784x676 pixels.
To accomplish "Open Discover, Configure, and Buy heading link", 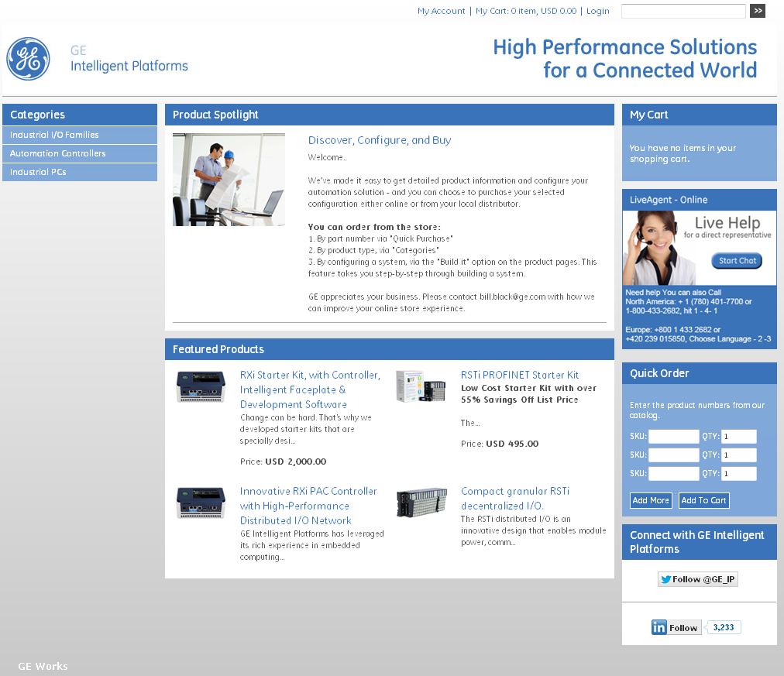I will (380, 140).
